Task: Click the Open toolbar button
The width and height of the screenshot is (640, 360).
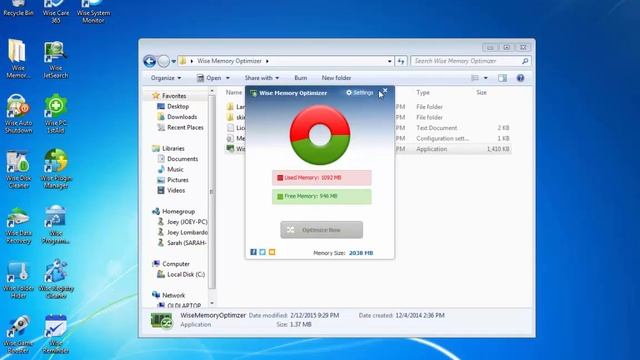Action: pos(209,78)
